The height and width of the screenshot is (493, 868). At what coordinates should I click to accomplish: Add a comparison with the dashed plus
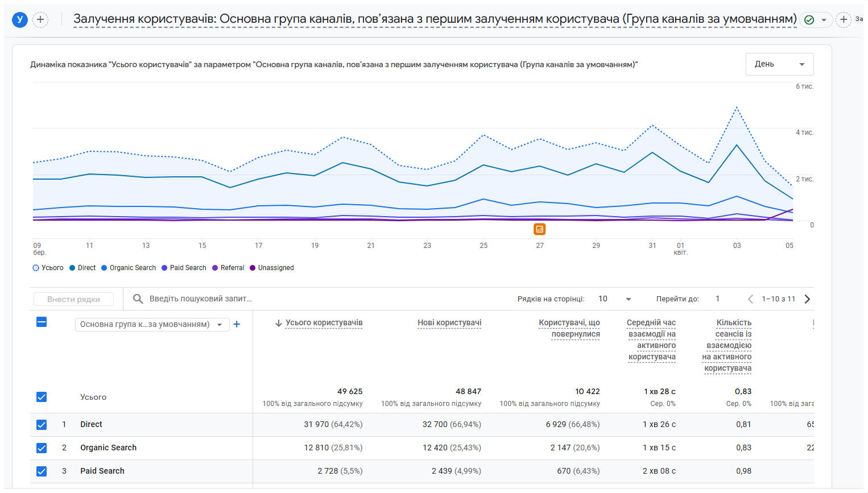[x=40, y=20]
